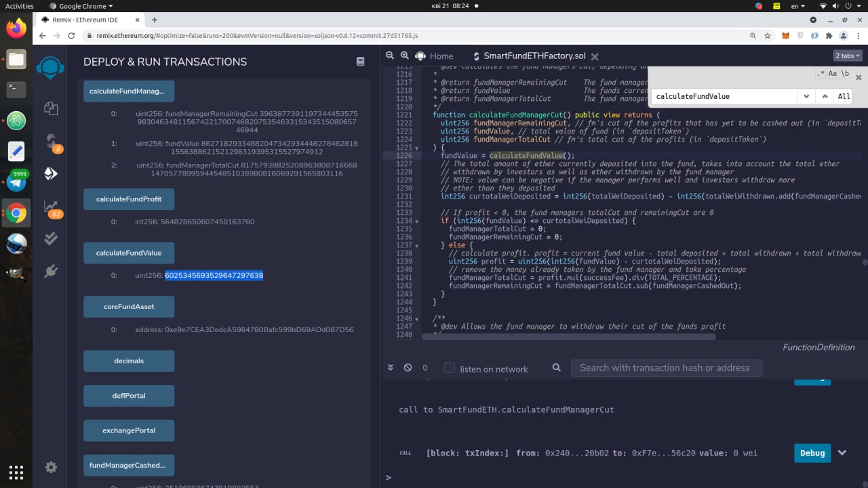The width and height of the screenshot is (868, 488).
Task: Zoom in the editor font
Action: [x=405, y=56]
